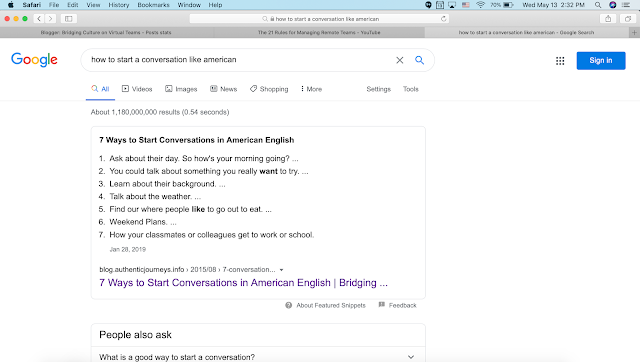Image resolution: width=640 pixels, height=362 pixels.
Task: Open the Tools search options
Action: tap(411, 89)
